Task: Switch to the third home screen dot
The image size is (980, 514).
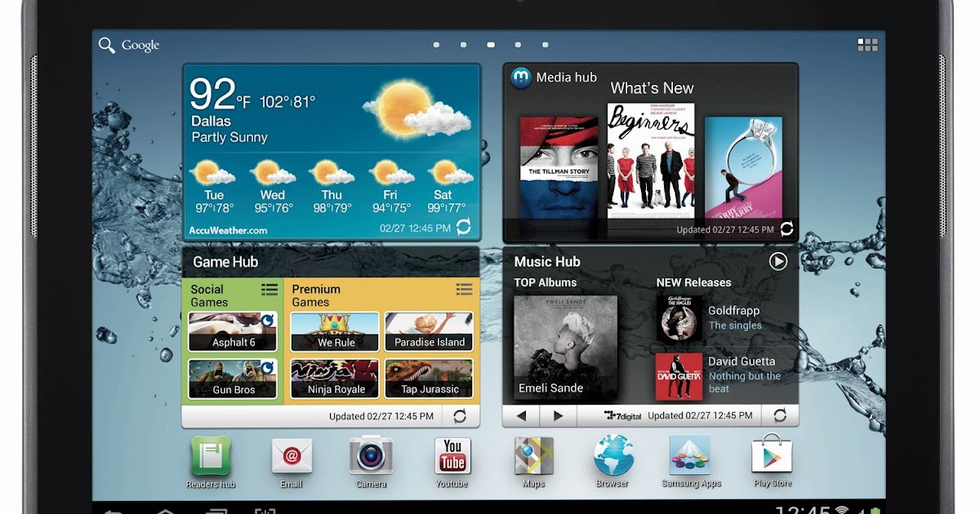Action: pos(491,45)
